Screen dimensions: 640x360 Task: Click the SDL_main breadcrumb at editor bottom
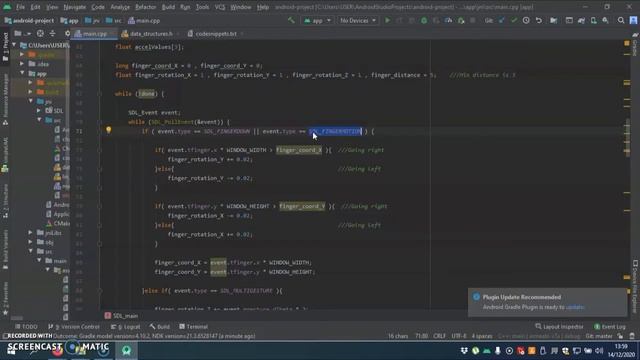click(x=122, y=316)
